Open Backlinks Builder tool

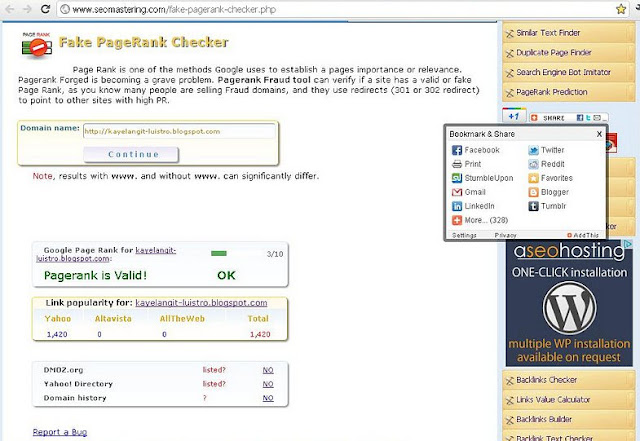[x=569, y=419]
